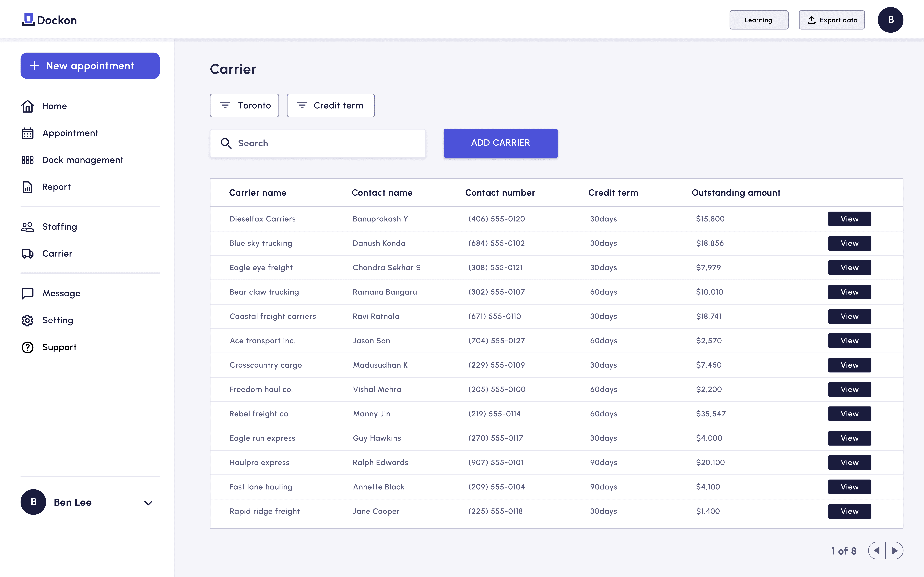Screen dimensions: 924x577
Task: Click the Support question mark icon
Action: [x=27, y=347]
